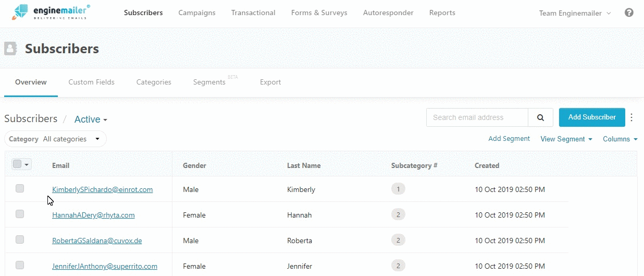Image resolution: width=644 pixels, height=276 pixels.
Task: Open the All categories dropdown
Action: 72,139
